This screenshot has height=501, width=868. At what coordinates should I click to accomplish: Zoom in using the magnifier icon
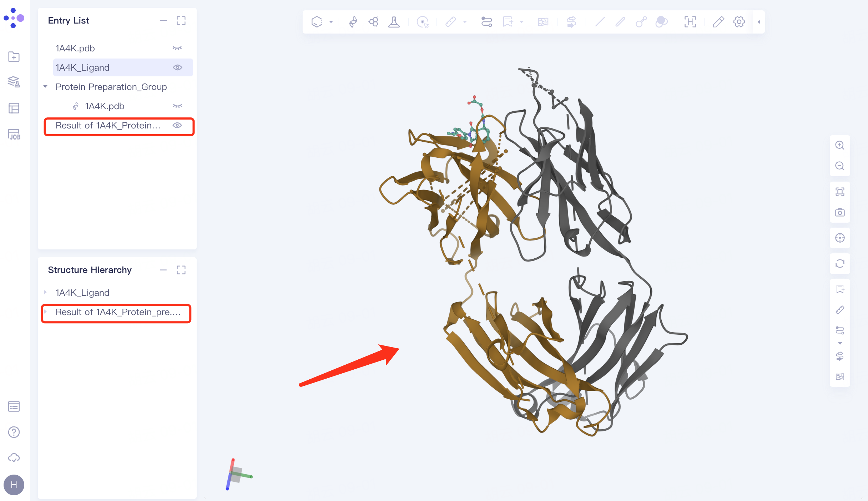[x=840, y=146]
